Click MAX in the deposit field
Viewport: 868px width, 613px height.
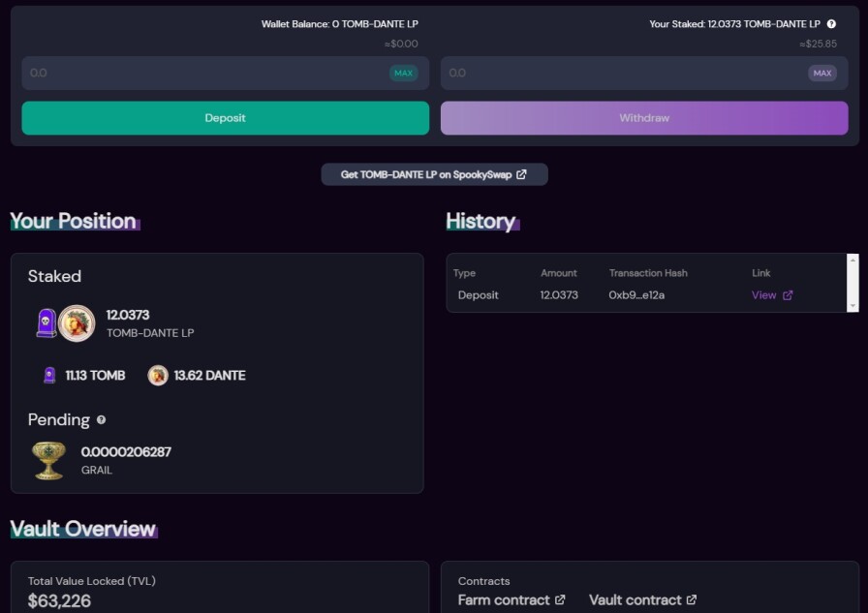404,73
